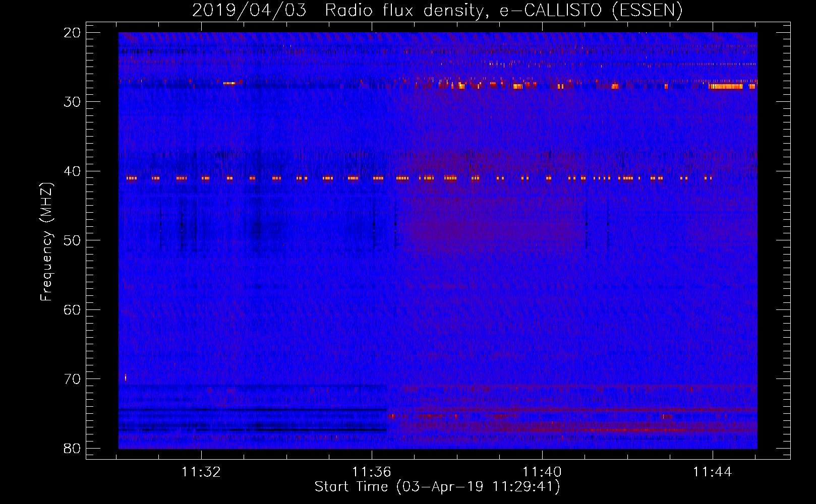The image size is (816, 504).
Task: Click the 11:40 time tick label
Action: click(542, 472)
